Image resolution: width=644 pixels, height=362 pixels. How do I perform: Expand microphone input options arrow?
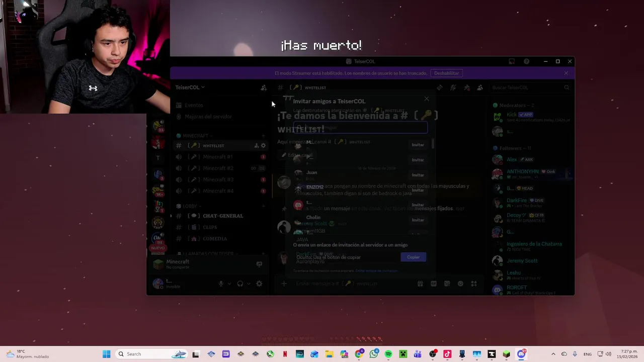(229, 284)
